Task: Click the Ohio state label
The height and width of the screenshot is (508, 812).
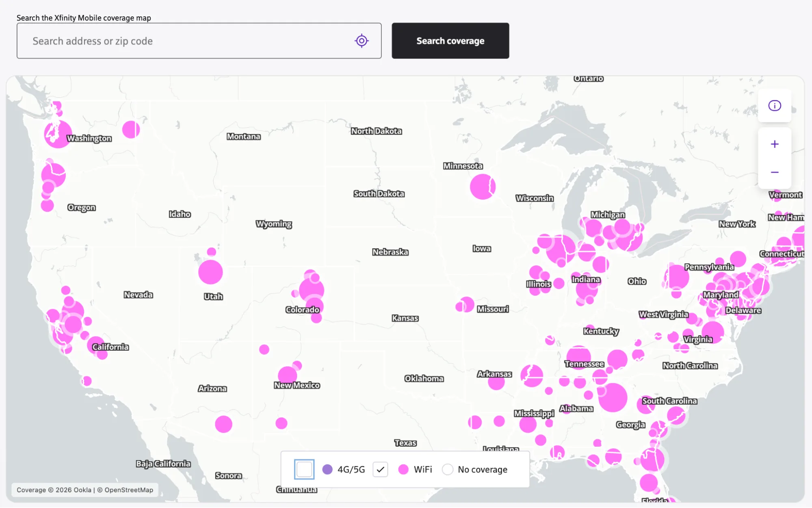Action: (x=637, y=281)
